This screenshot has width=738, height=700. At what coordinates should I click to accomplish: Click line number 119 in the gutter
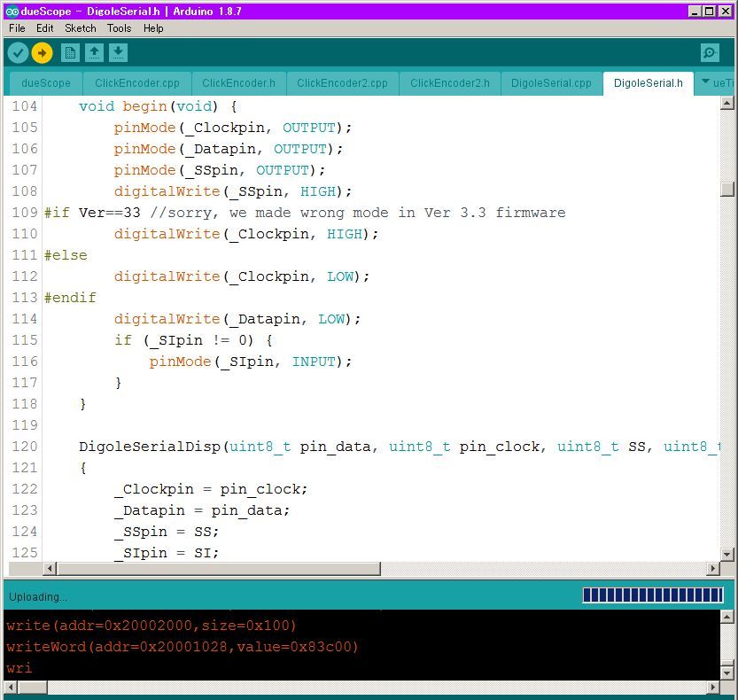25,425
